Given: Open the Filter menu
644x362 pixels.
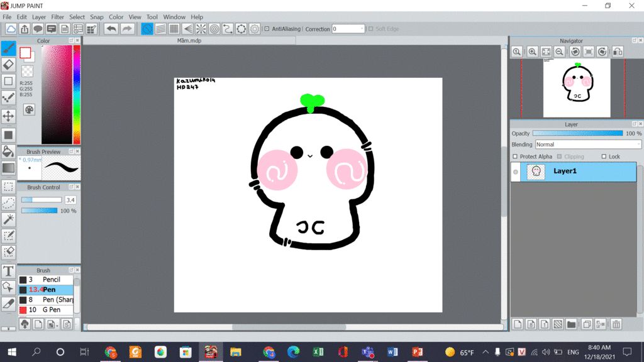Looking at the screenshot, I should click(x=57, y=17).
